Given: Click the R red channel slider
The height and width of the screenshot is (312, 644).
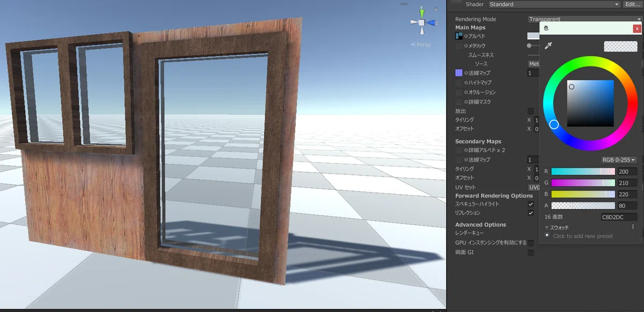Looking at the screenshot, I should click(583, 172).
